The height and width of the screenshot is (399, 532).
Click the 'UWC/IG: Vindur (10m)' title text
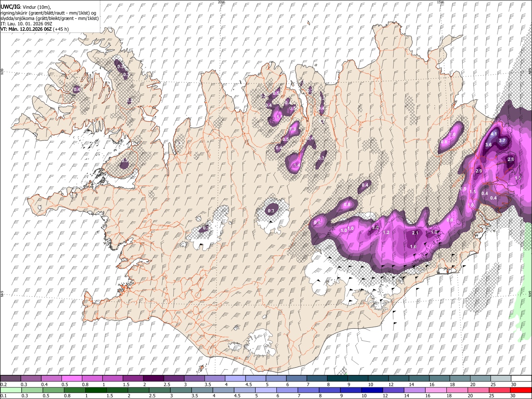25,7
